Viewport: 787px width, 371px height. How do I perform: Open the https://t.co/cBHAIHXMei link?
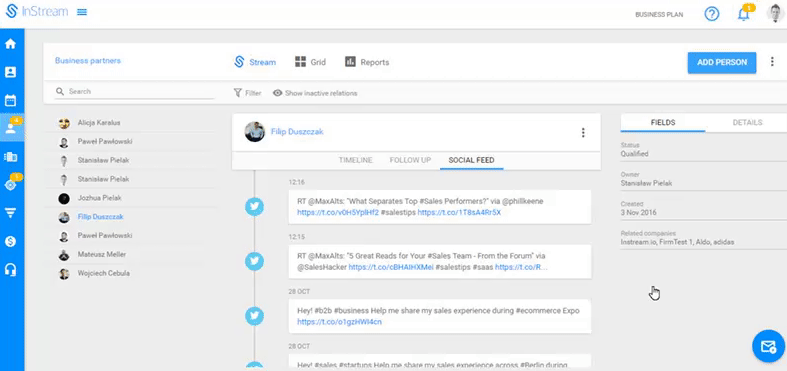(x=391, y=267)
